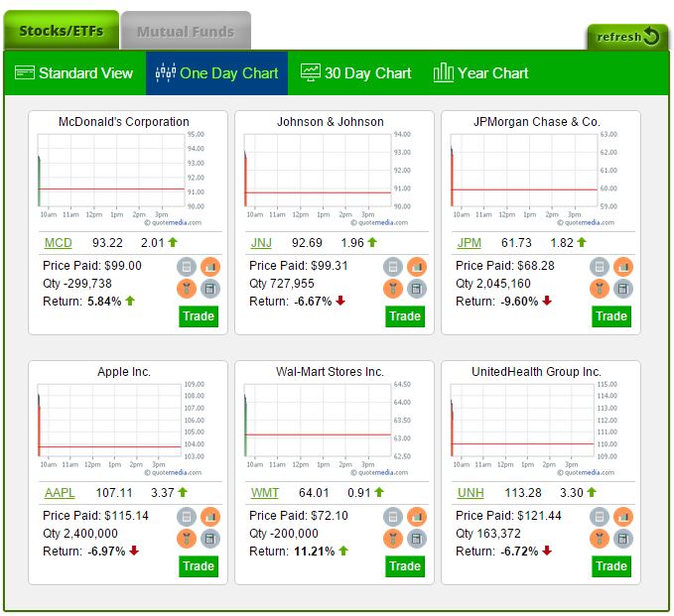Click the Wal-Mart Stores one-day chart
Screen dimensions: 674x616
click(x=328, y=428)
